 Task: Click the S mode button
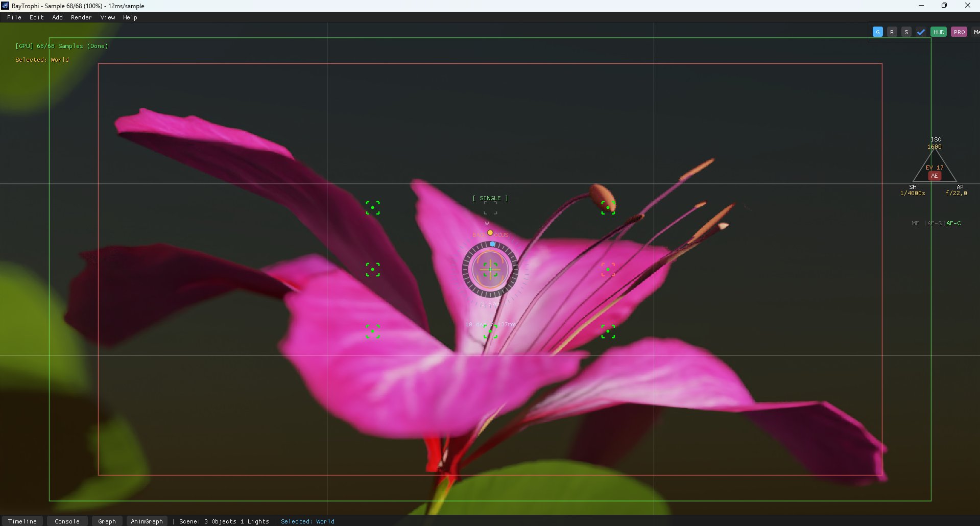(906, 32)
